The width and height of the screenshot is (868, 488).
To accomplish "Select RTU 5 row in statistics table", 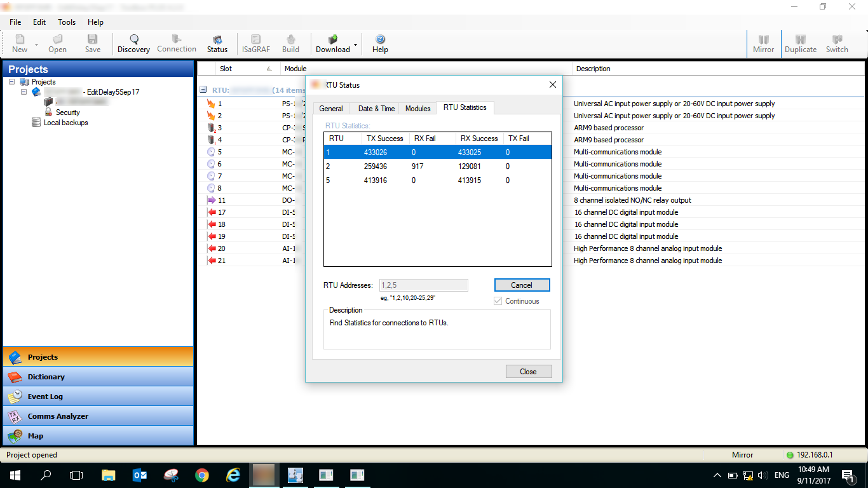I will tap(438, 180).
